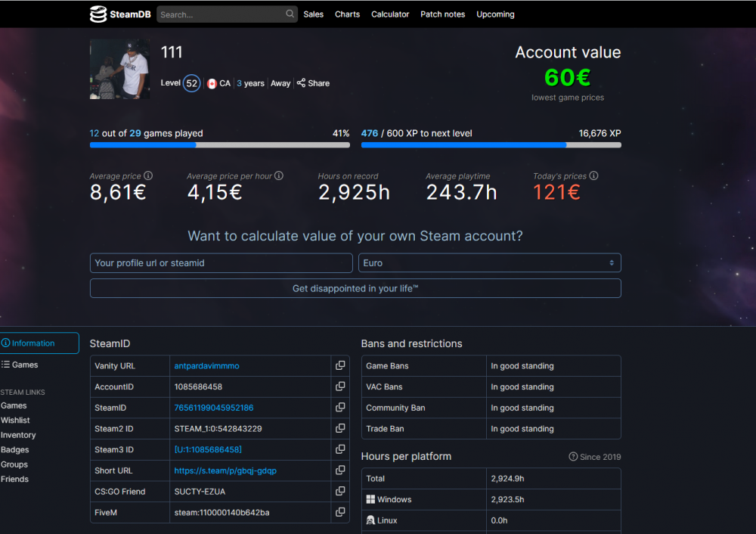This screenshot has height=534, width=756.
Task: Click the XP to next level progress bar
Action: 491,144
